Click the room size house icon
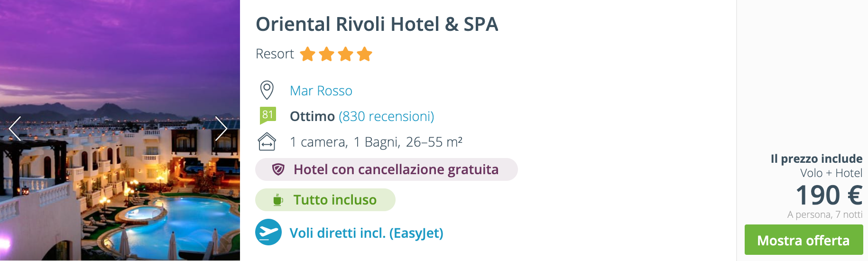This screenshot has height=261, width=868. point(267,142)
